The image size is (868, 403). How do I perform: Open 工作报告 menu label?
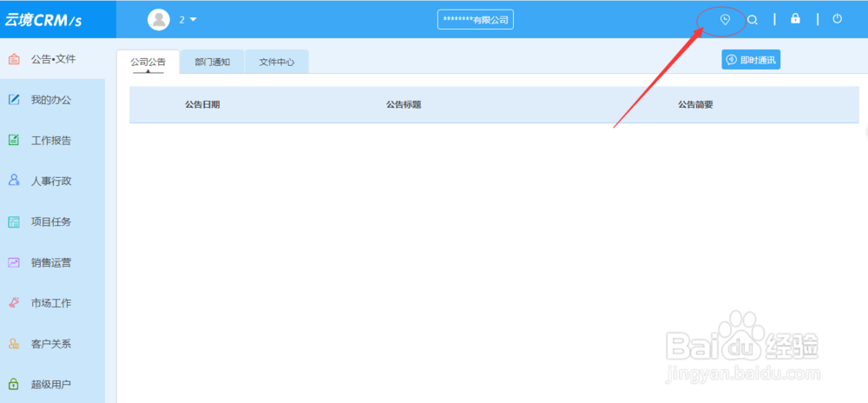pos(51,141)
